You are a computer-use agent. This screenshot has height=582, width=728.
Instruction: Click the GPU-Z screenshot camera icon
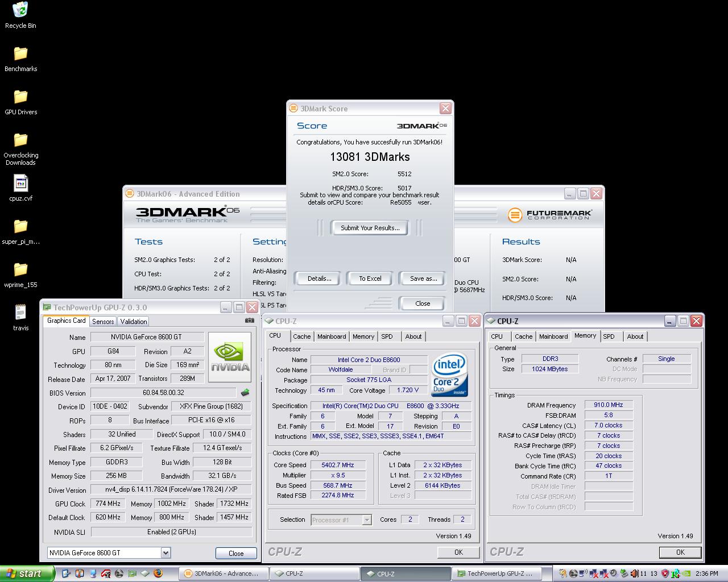pos(249,321)
